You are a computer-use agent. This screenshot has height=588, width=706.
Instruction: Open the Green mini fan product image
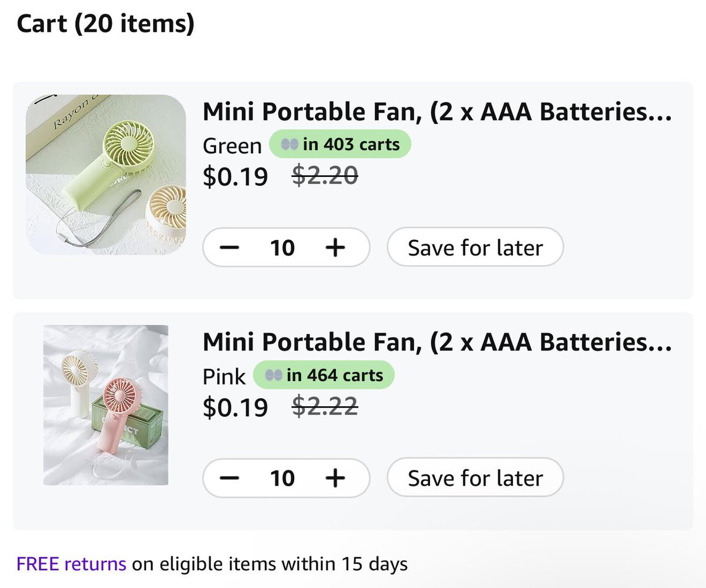point(106,175)
